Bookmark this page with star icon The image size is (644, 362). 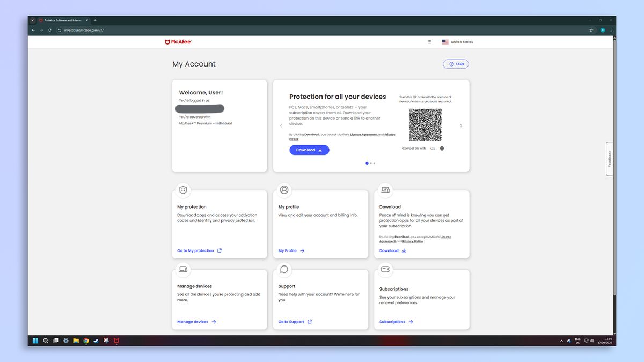pos(591,30)
